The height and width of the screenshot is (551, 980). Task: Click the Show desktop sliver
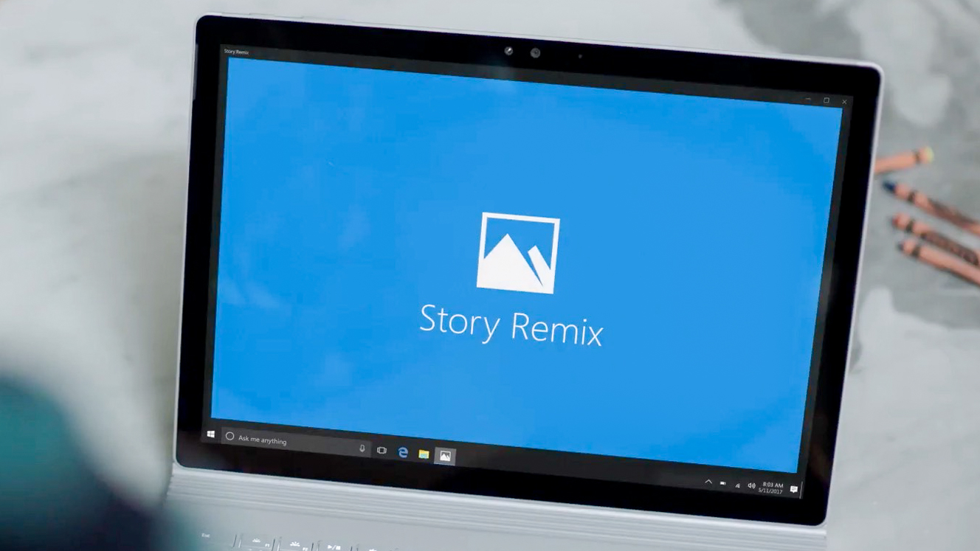pyautogui.click(x=801, y=491)
